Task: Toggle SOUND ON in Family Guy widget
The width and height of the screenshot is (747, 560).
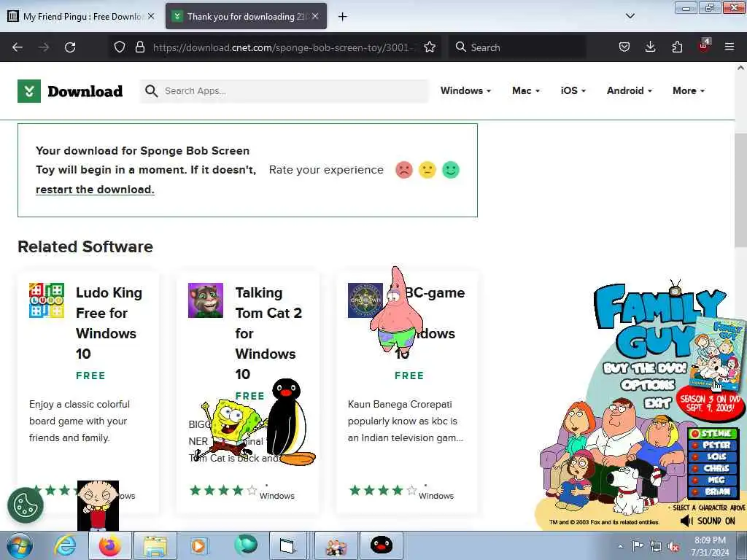Action: pyautogui.click(x=708, y=521)
